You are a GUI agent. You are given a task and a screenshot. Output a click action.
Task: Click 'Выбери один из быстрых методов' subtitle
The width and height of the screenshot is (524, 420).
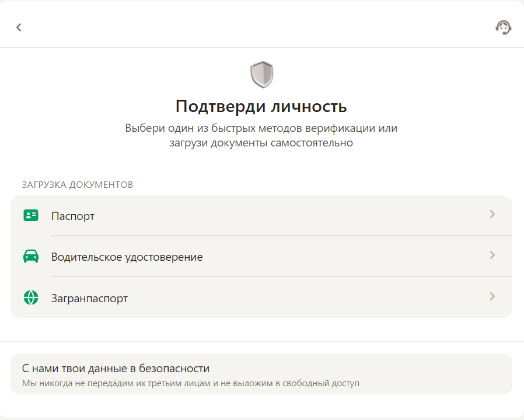[261, 135]
